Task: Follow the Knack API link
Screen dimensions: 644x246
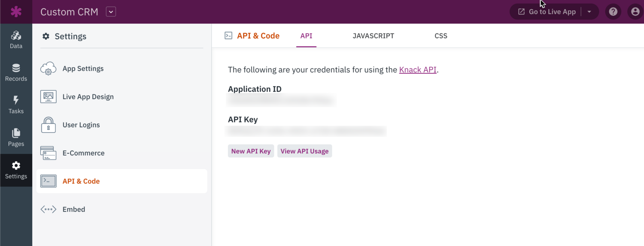Action: [417, 70]
